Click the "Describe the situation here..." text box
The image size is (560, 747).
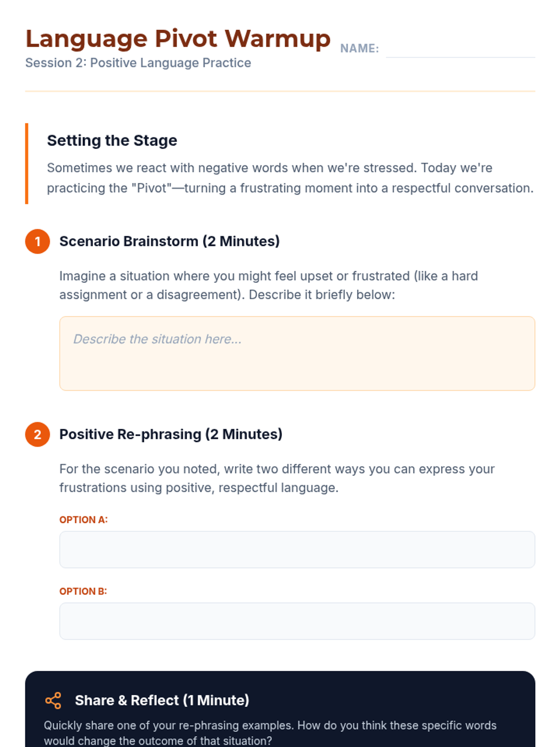coord(297,353)
